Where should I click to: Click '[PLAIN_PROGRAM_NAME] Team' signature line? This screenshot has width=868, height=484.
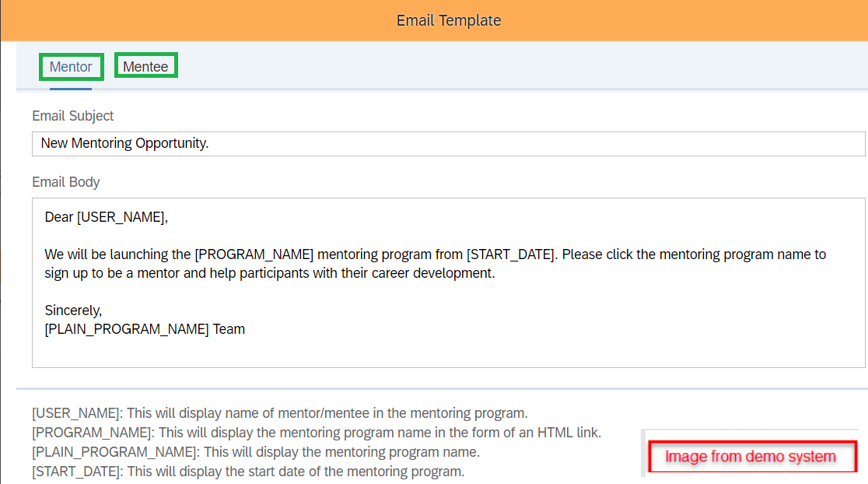click(145, 329)
